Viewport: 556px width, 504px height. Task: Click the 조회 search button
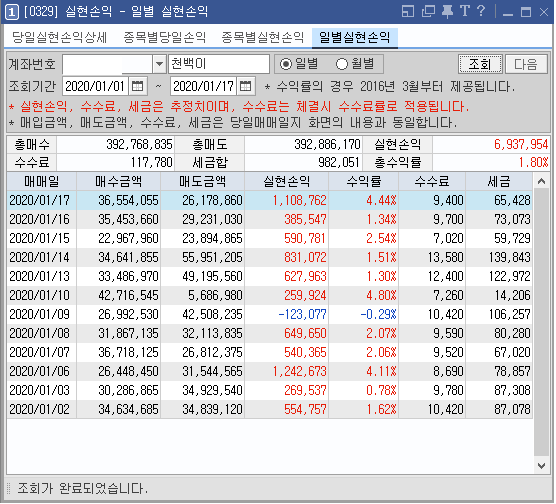(x=480, y=64)
